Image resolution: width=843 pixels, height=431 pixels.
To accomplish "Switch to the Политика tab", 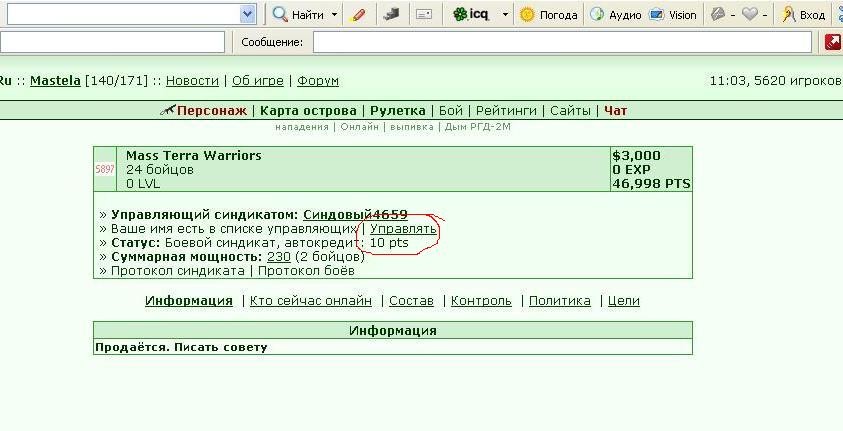I will [x=560, y=300].
